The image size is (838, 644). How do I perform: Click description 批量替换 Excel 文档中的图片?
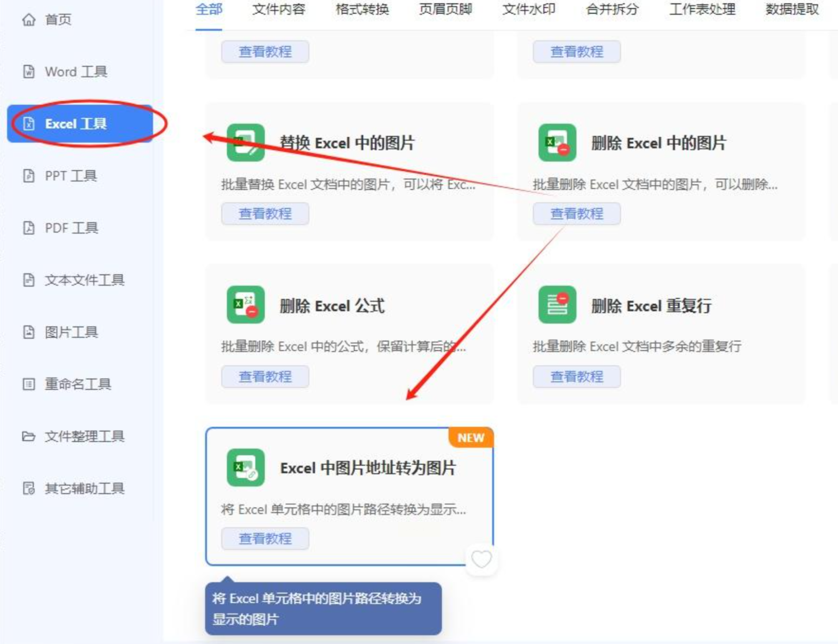click(348, 185)
